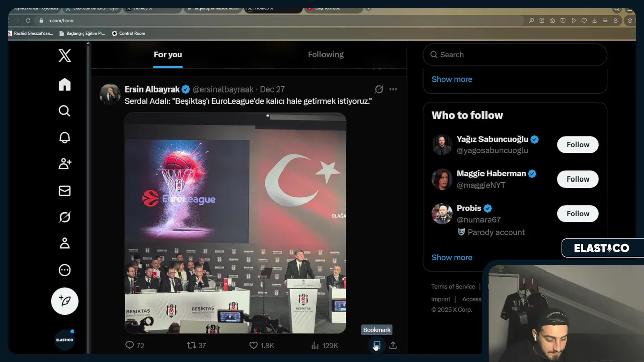Screen dimensions: 644x362
Task: Open Ersin Albayrak's profile avatar
Action: tap(110, 94)
